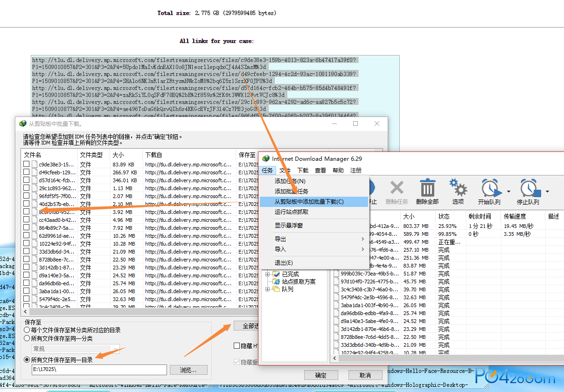
Task: Click file icon of 3d142db1 row in batch dialog
Action: (35, 268)
